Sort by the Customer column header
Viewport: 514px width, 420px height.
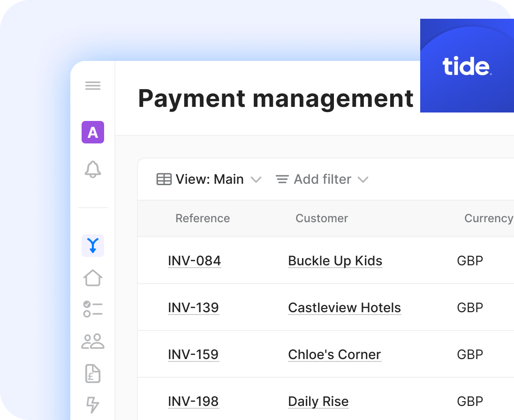[322, 218]
